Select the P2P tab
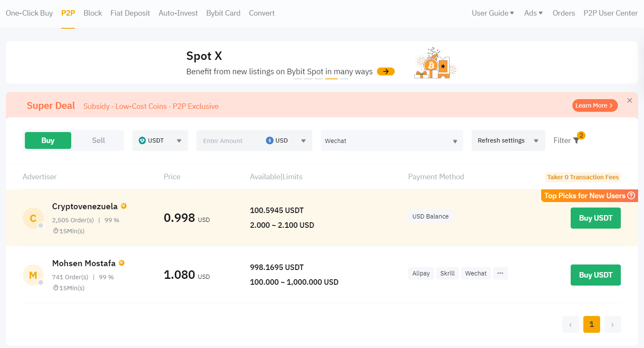This screenshot has height=348, width=644. [68, 13]
